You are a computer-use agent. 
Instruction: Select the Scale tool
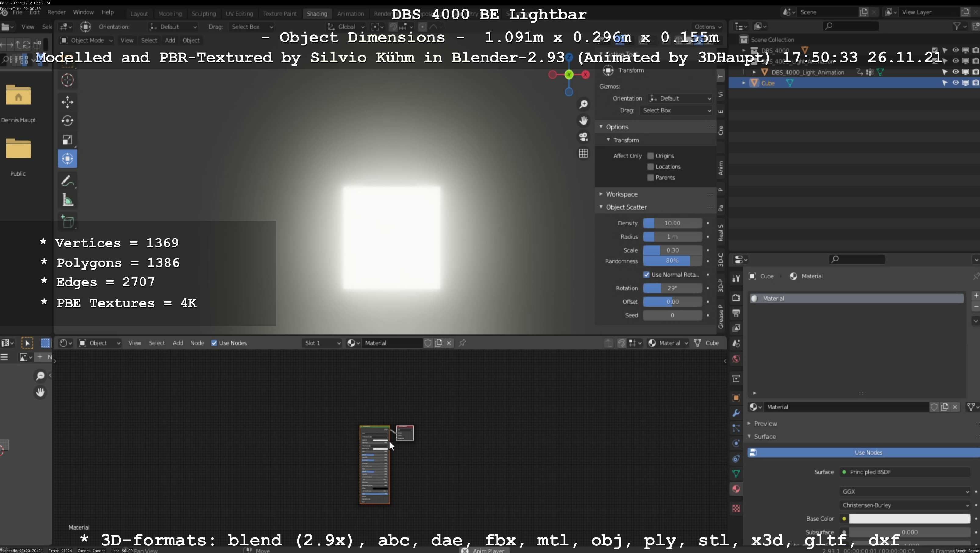67,140
